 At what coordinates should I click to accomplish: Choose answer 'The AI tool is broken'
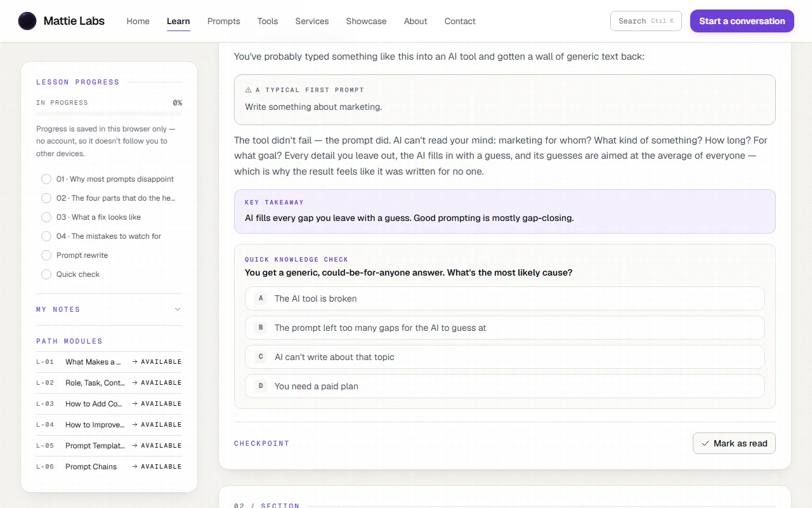tap(505, 298)
